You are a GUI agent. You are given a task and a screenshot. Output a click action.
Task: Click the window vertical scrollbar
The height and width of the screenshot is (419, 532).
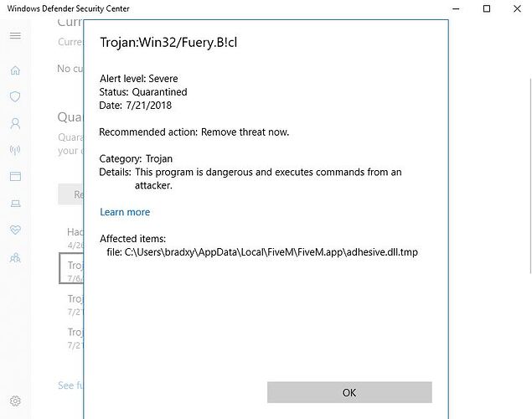point(530,175)
